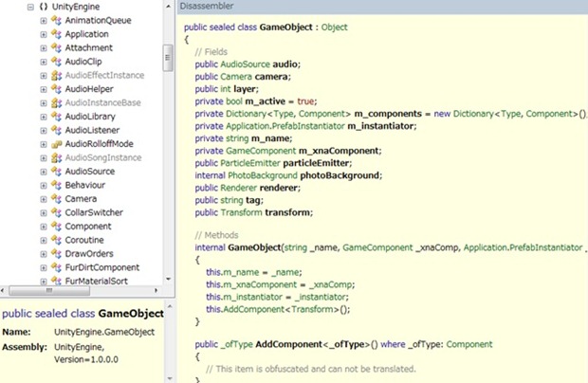Click the m_components field name
This screenshot has height=383, width=588.
pyautogui.click(x=388, y=114)
